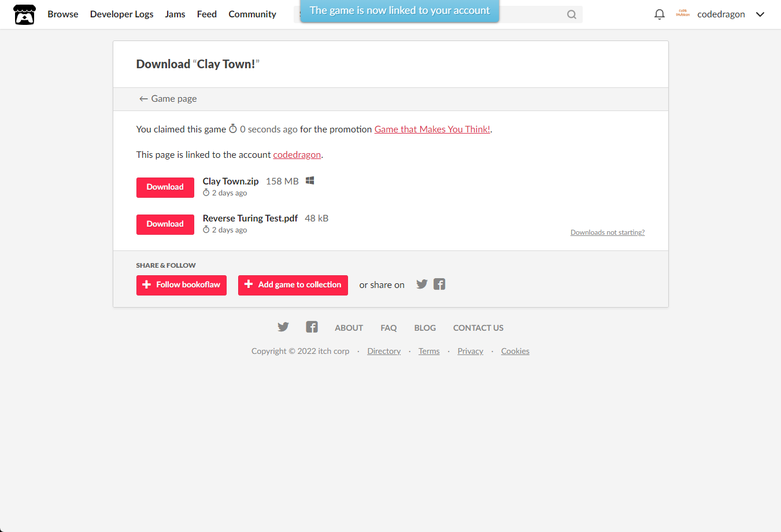The height and width of the screenshot is (532, 781).
Task: Open itch.io Facebook in footer
Action: [312, 327]
